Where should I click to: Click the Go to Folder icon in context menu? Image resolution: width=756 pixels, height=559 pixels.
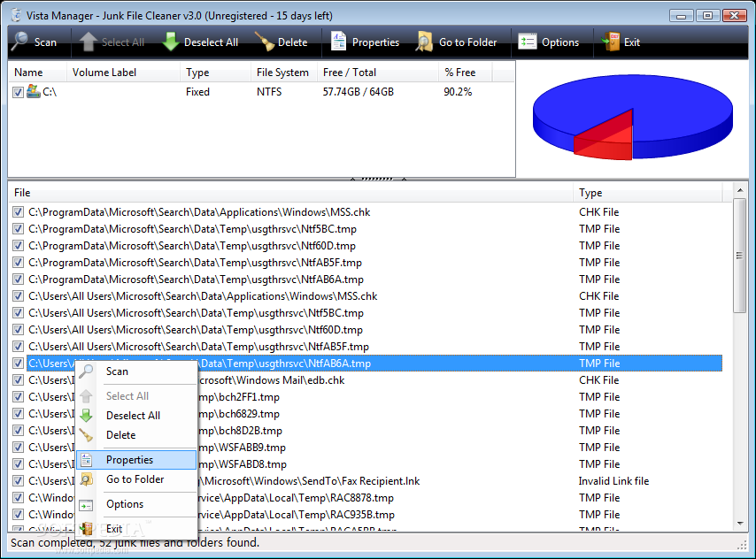86,479
